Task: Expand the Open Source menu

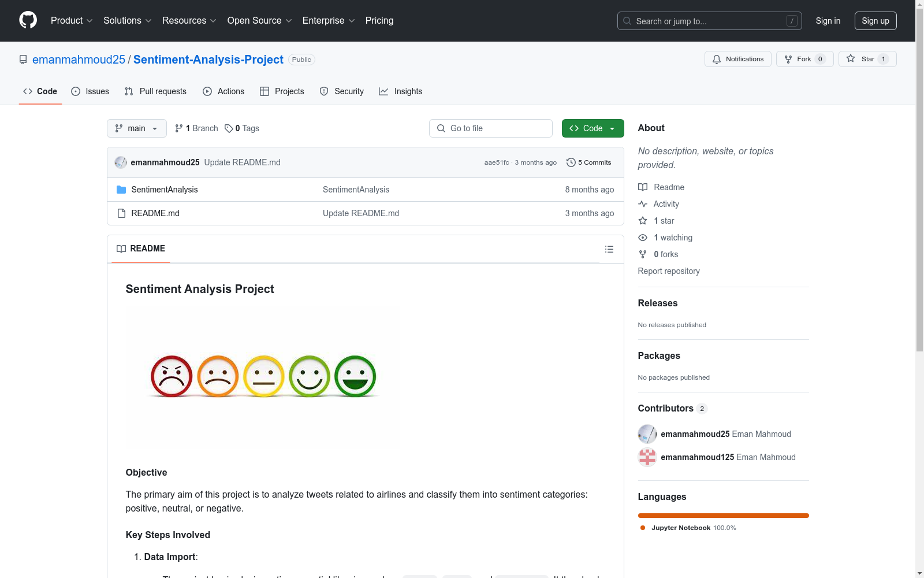Action: pyautogui.click(x=260, y=21)
